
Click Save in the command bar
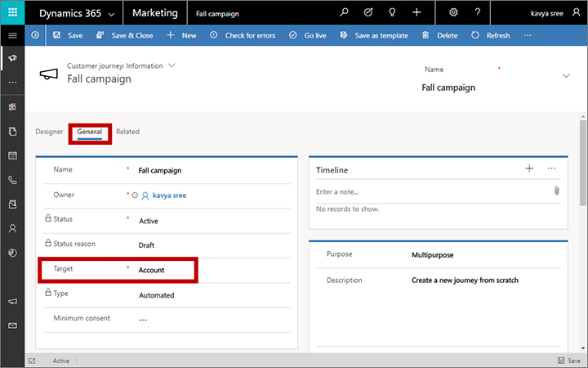[x=68, y=35]
